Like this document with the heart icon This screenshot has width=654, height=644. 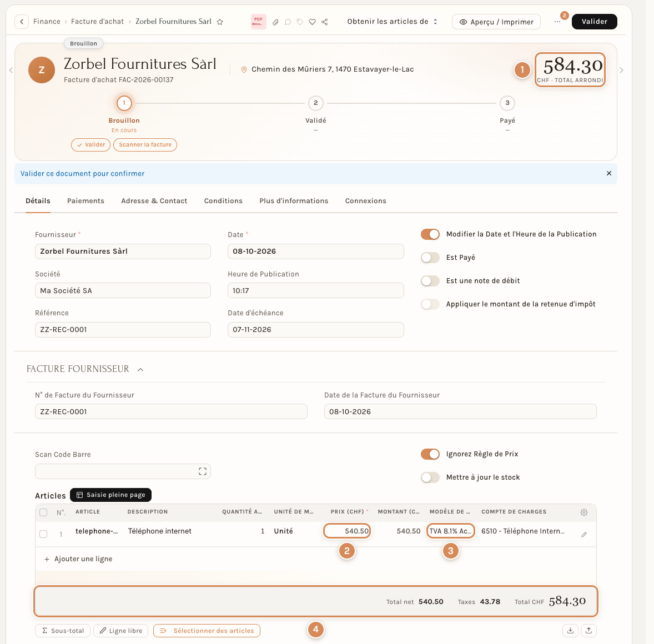click(x=313, y=22)
